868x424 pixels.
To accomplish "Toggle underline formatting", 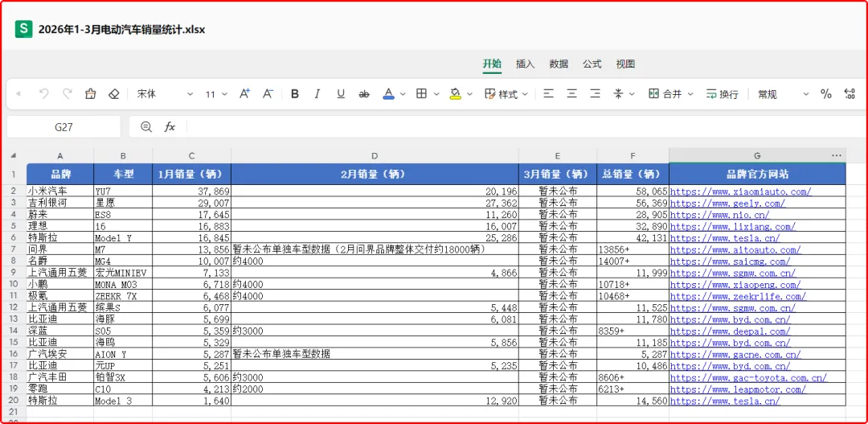I will (x=341, y=94).
